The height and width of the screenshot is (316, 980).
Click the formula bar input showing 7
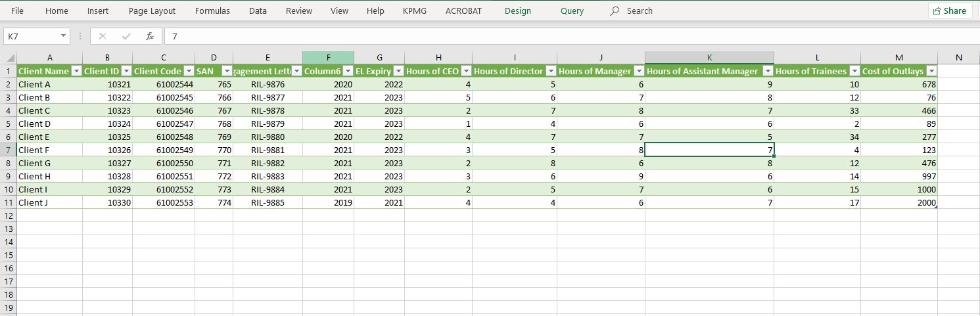(x=572, y=36)
